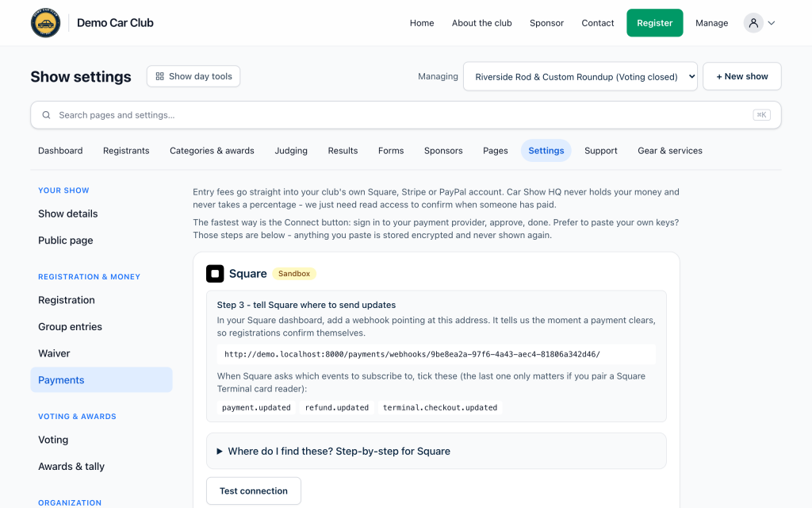Click the refund.updated event tag
Screen dimensions: 812x508
[x=336, y=407]
